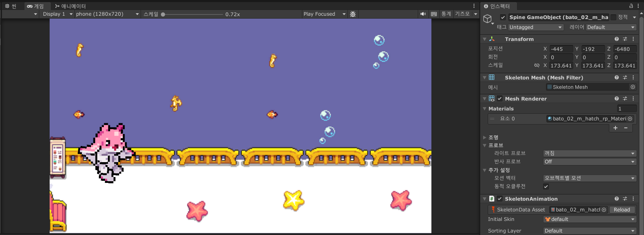The image size is (644, 235).
Task: Switch to the 애니메이터 (Animator) tab
Action: coord(70,6)
